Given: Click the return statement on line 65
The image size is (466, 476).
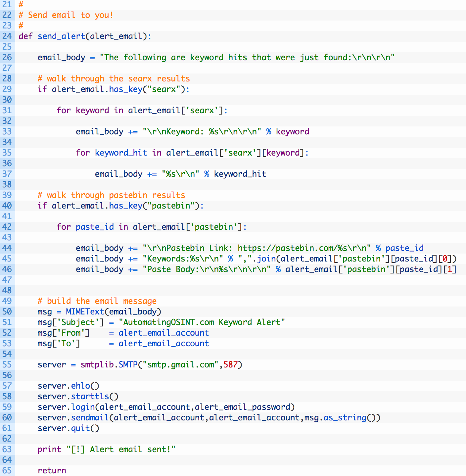Looking at the screenshot, I should 52,470.
